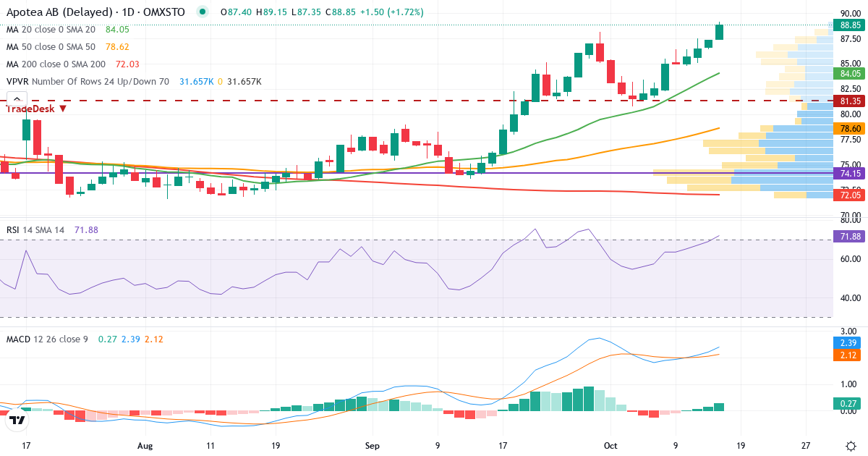Collapse the indicator legend chevron
This screenshot has width=868, height=456.
pyautogui.click(x=17, y=100)
